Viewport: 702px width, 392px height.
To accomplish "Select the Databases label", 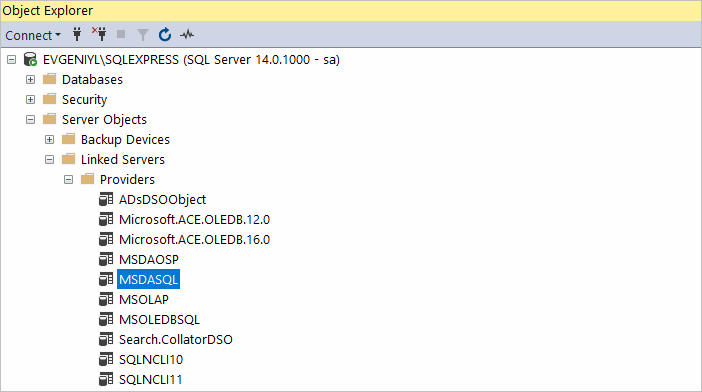I will coord(92,80).
